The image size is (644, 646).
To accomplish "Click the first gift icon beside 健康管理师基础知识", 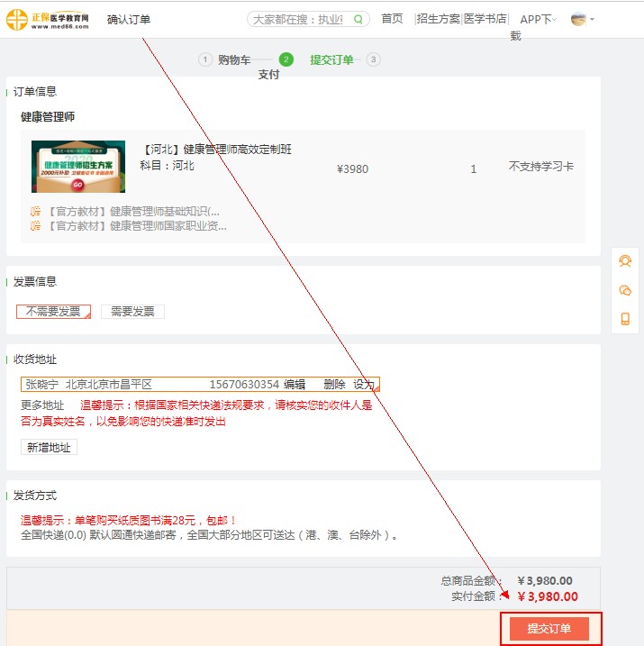I will tap(35, 212).
